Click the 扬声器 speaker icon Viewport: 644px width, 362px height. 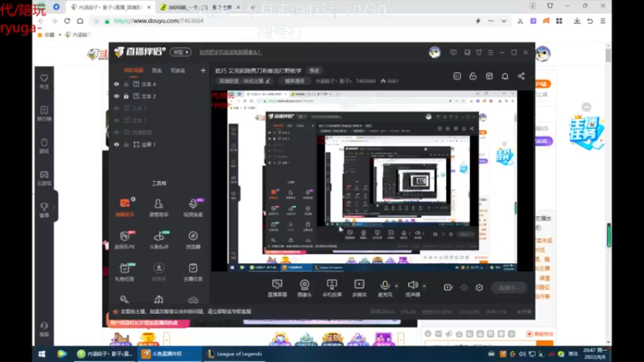(x=412, y=286)
